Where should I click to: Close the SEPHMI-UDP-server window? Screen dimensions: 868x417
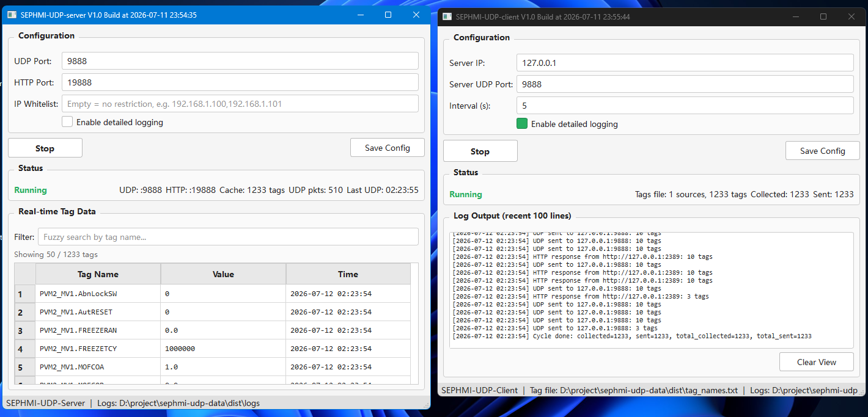click(x=416, y=15)
